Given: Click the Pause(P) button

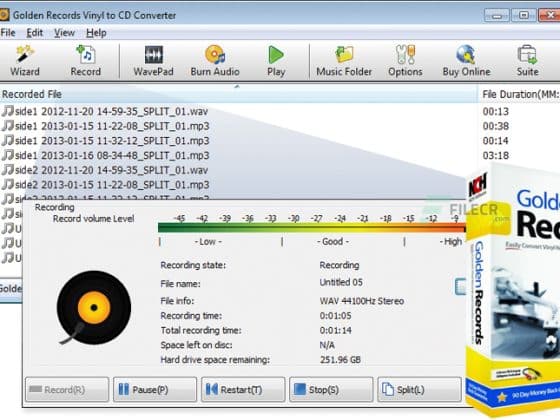Looking at the screenshot, I should coord(155,389).
